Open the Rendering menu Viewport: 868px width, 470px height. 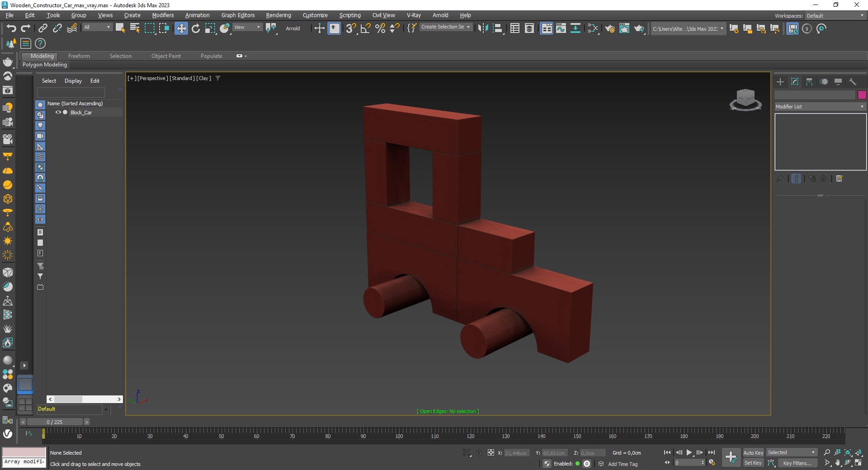click(x=278, y=15)
